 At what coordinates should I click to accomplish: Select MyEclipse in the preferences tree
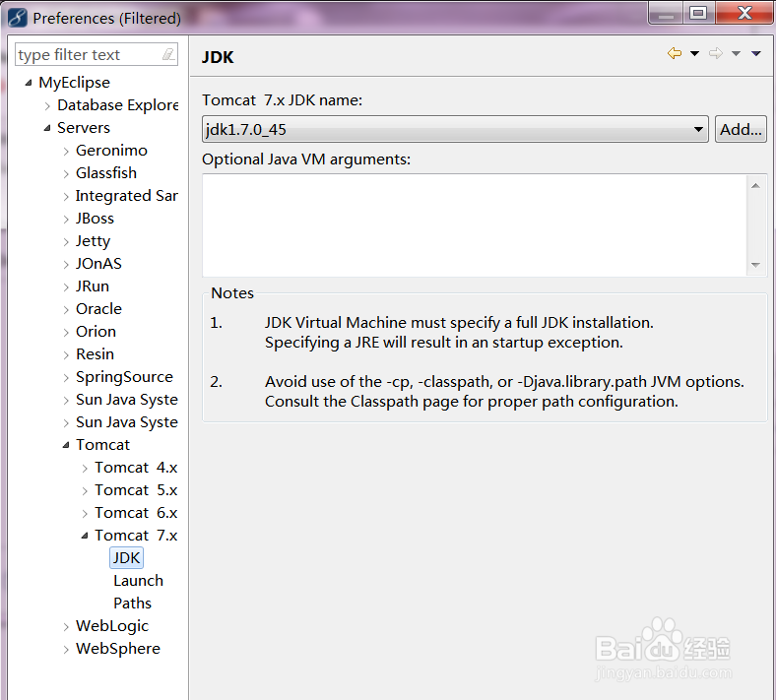coord(74,83)
